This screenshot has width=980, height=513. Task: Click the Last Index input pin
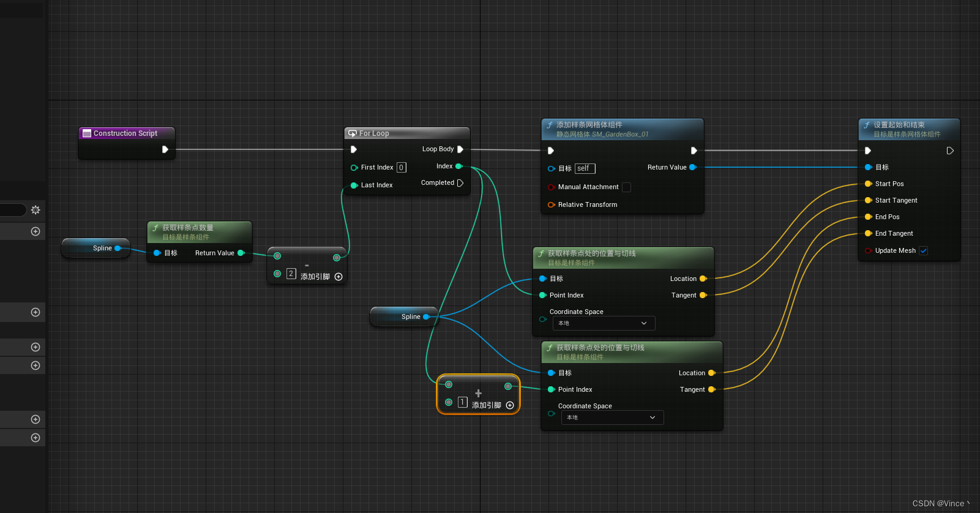coord(354,185)
